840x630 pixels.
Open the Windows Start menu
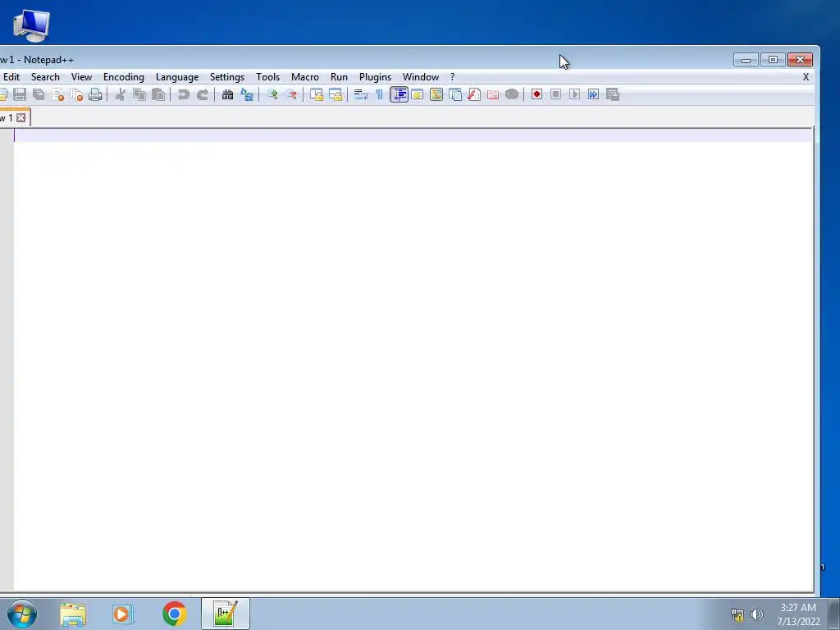point(22,614)
